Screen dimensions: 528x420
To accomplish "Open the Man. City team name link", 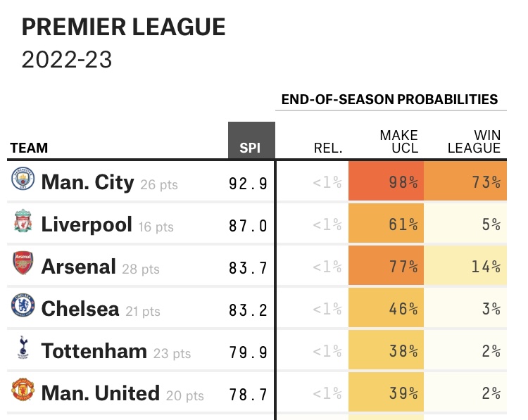I will pos(87,182).
